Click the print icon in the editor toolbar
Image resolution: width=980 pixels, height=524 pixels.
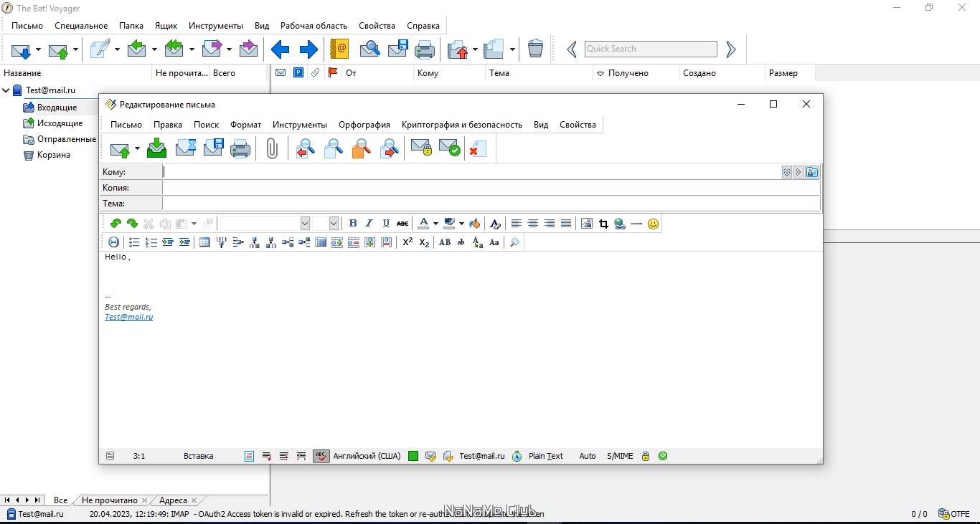tap(240, 148)
